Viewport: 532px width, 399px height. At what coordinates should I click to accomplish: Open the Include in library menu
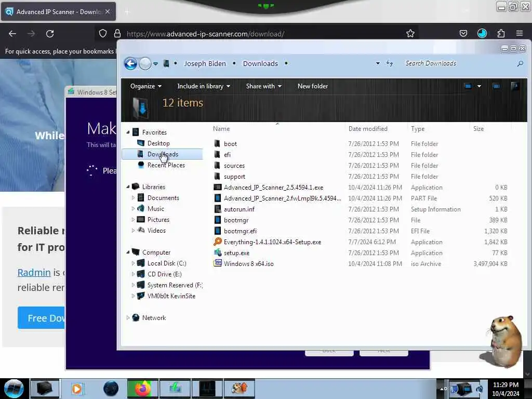pos(204,86)
